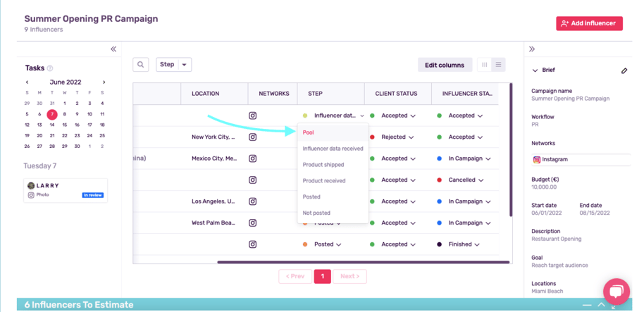Open the Step filter dropdown
The height and width of the screenshot is (312, 644).
point(174,65)
